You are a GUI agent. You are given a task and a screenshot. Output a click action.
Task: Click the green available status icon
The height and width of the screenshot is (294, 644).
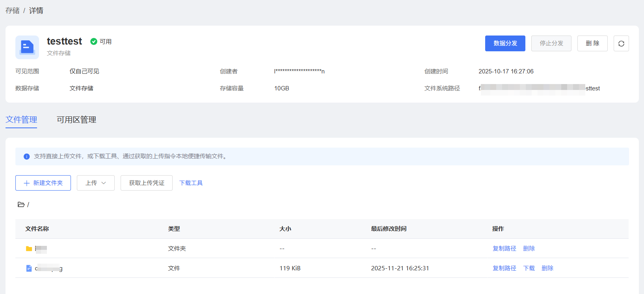94,41
